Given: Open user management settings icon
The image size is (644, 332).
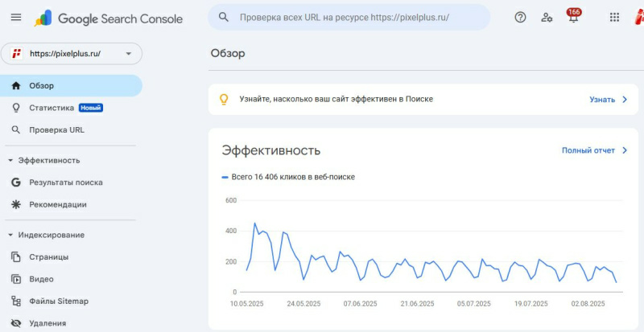Looking at the screenshot, I should coord(547,18).
